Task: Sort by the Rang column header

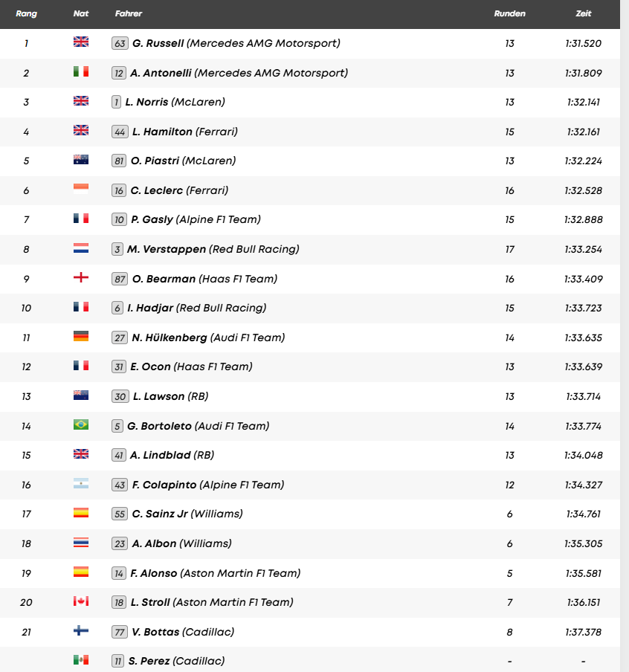Action: point(26,14)
